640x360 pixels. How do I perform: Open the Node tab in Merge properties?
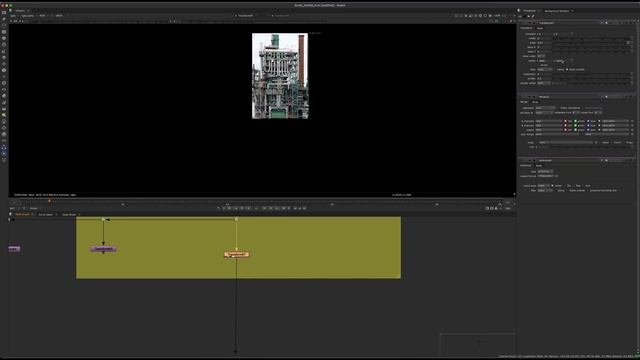click(x=535, y=102)
